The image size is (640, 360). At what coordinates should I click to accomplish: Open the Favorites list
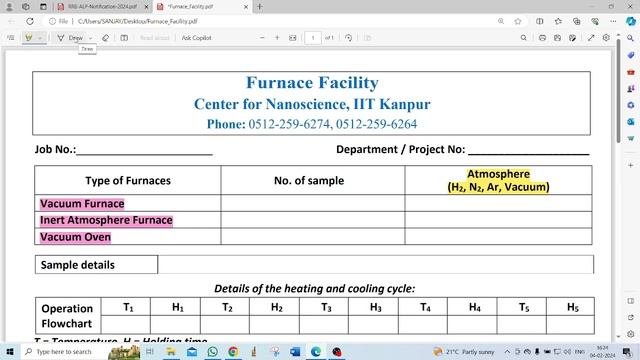(558, 21)
